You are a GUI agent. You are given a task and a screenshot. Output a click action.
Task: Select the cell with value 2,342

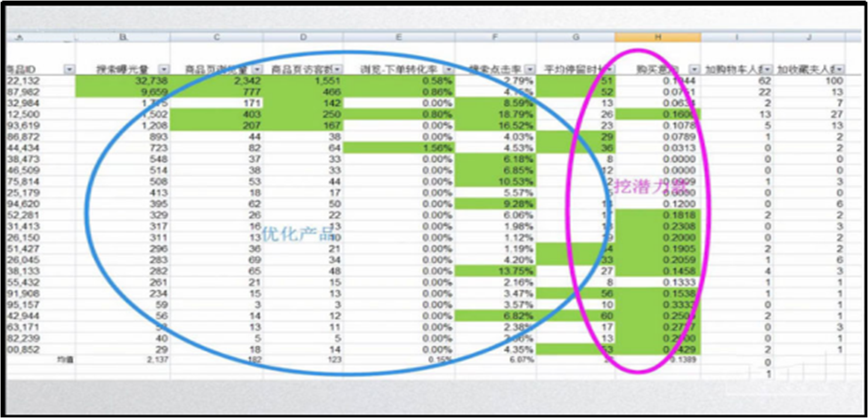217,81
